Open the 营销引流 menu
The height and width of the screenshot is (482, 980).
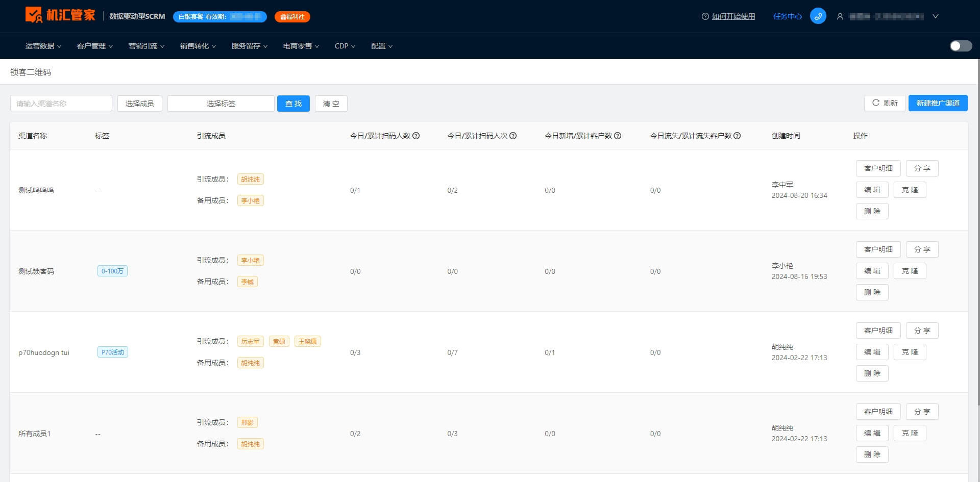(x=146, y=46)
